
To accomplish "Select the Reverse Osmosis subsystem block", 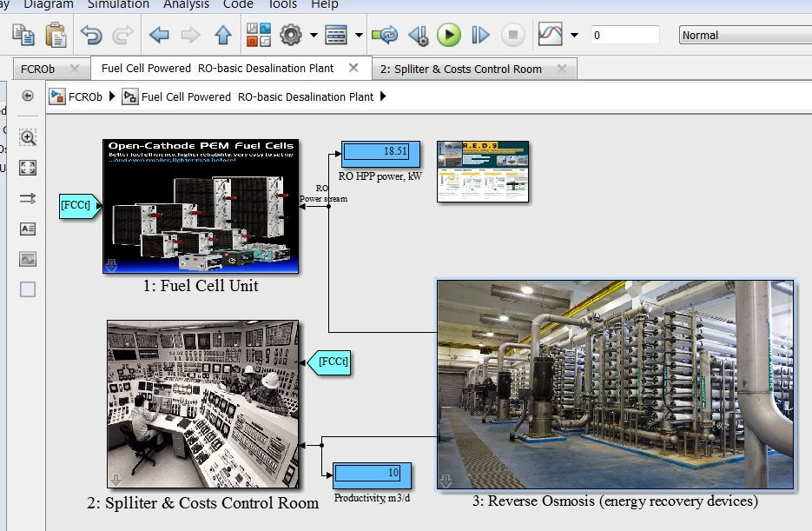I will [615, 384].
